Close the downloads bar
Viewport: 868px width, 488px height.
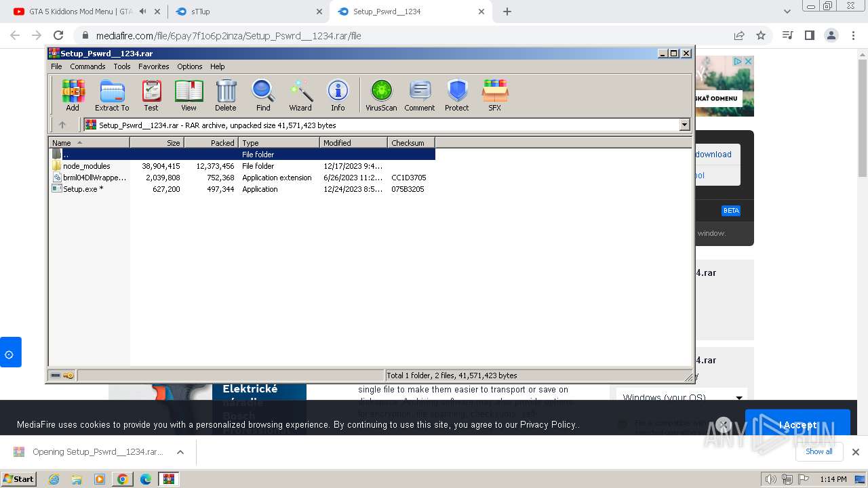(856, 452)
